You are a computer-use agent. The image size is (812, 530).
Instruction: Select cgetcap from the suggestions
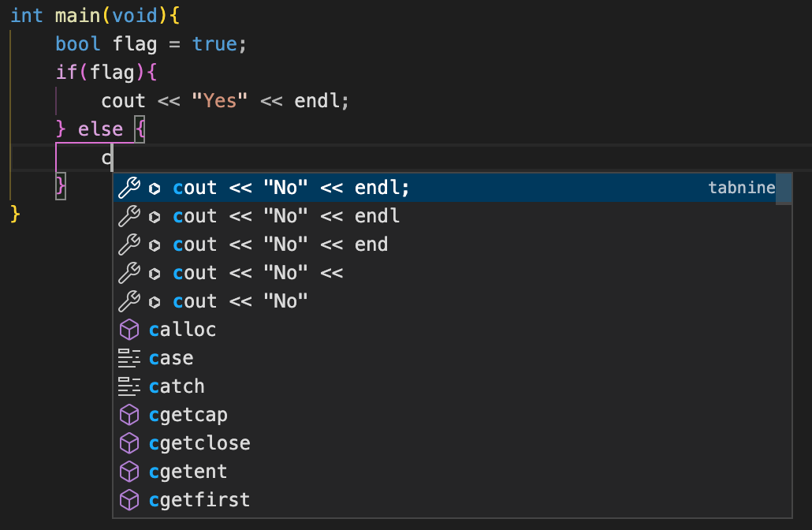click(x=452, y=416)
